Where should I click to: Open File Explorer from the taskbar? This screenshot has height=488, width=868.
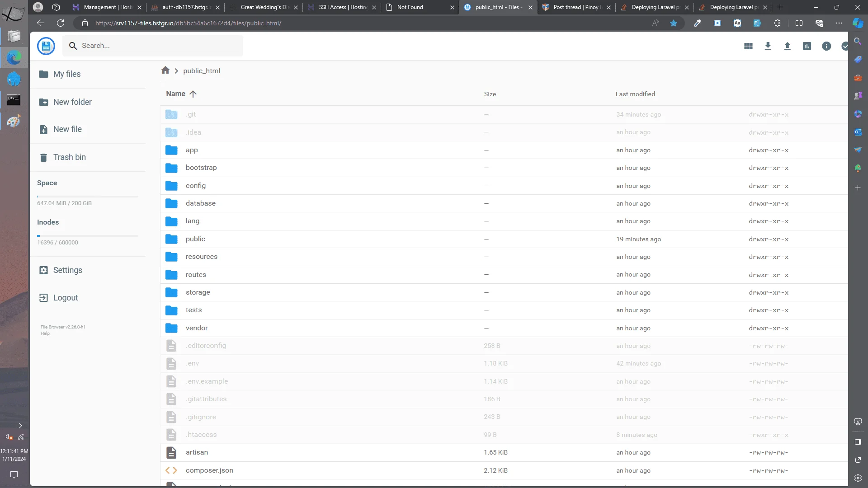pos(14,36)
